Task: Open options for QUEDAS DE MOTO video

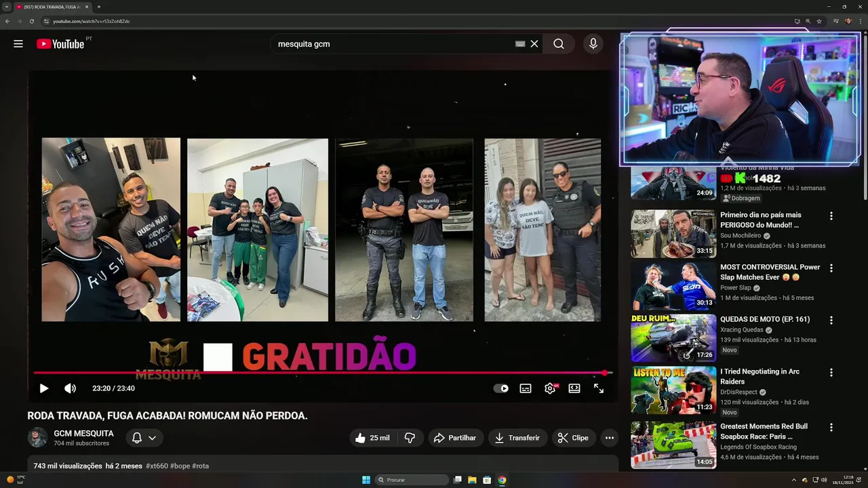Action: [x=831, y=321]
